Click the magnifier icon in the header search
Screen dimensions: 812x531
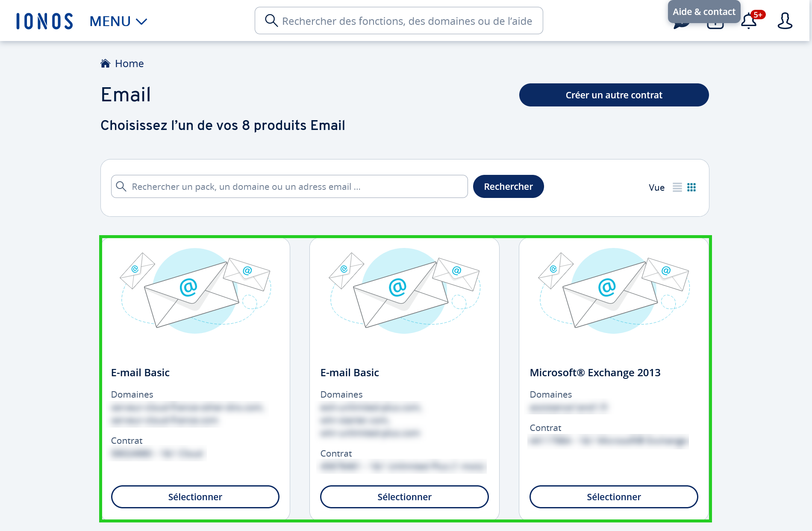pyautogui.click(x=271, y=21)
